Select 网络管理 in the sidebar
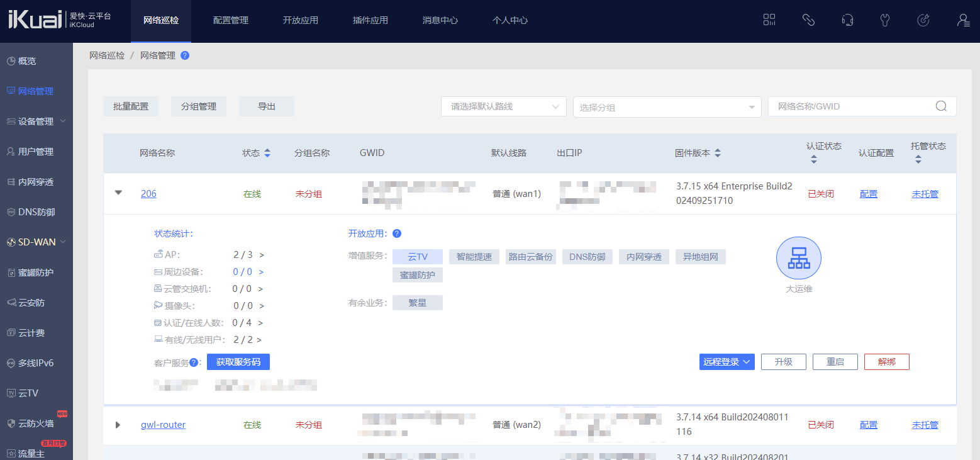 36,91
